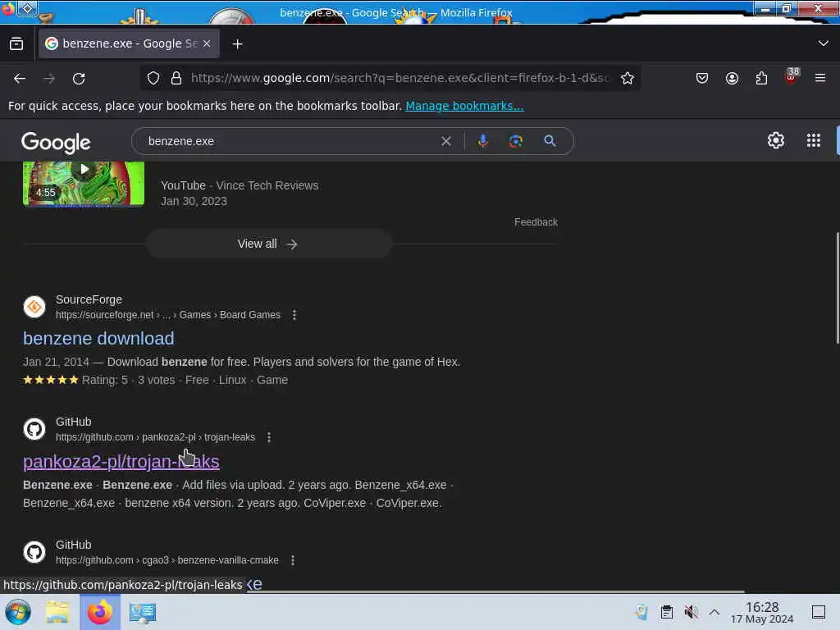Open the clock showing 16:28
The height and width of the screenshot is (630, 840).
[762, 612]
